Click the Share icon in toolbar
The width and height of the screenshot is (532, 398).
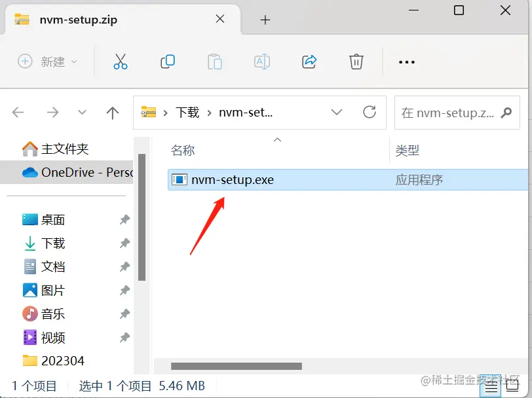coord(309,62)
